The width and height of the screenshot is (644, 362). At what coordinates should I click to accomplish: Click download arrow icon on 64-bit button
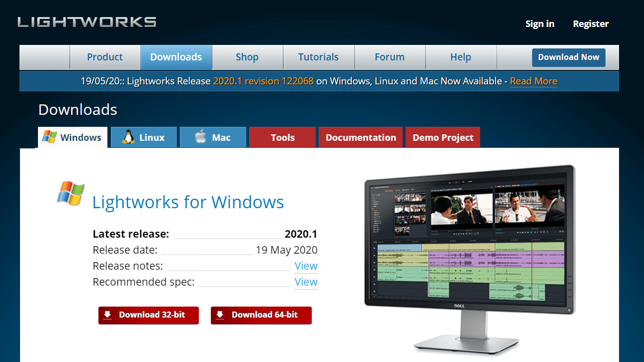click(x=220, y=315)
